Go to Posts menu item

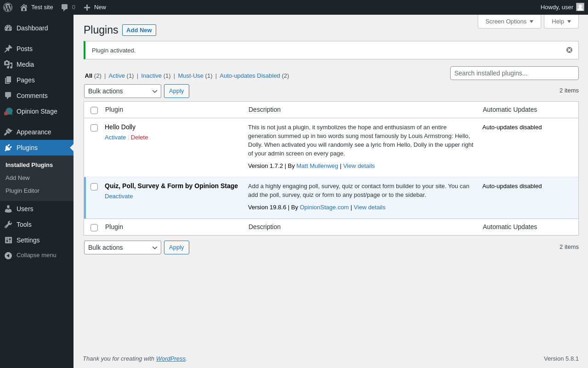pyautogui.click(x=37, y=49)
